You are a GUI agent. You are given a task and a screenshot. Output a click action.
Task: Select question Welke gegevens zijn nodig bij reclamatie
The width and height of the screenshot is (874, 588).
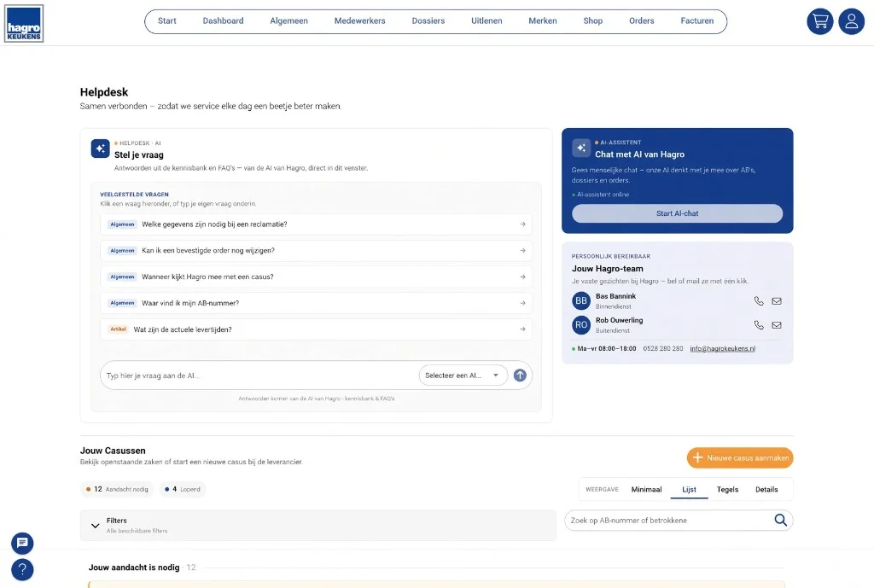(x=316, y=224)
